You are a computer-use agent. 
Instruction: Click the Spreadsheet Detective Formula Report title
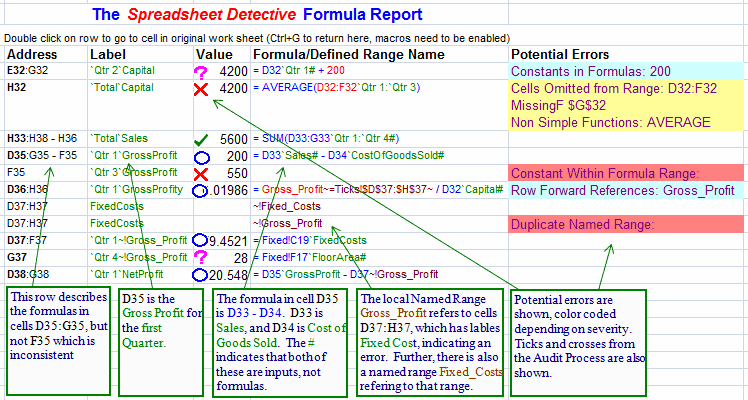[x=258, y=14]
